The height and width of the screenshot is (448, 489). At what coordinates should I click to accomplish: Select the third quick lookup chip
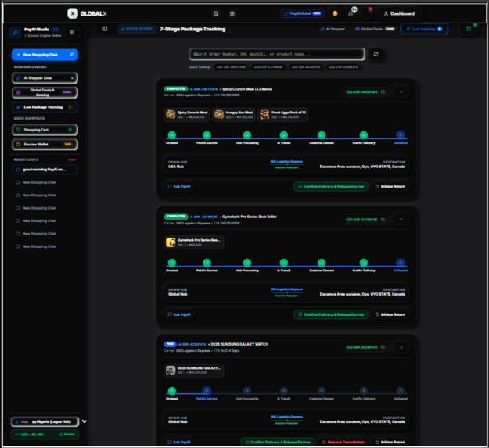(x=306, y=67)
